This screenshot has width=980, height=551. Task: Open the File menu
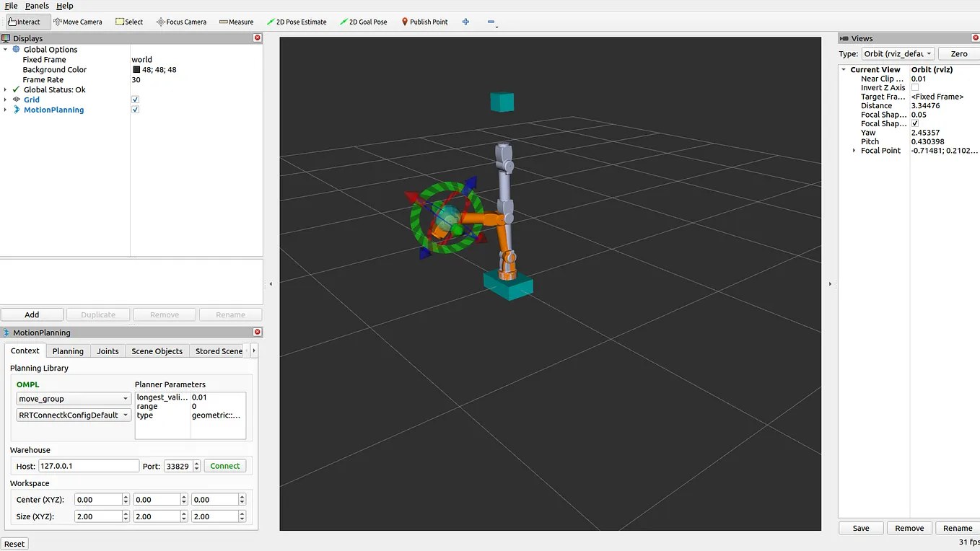[11, 6]
